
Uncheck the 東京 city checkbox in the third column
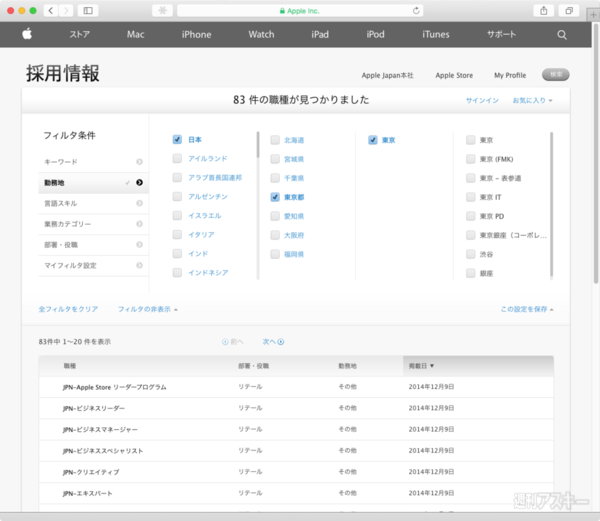pyautogui.click(x=373, y=140)
